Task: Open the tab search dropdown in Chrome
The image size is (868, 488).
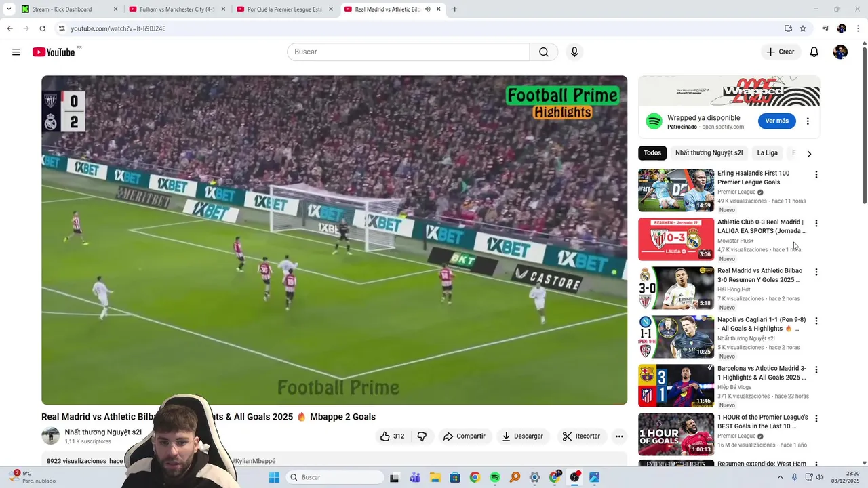Action: 9,9
